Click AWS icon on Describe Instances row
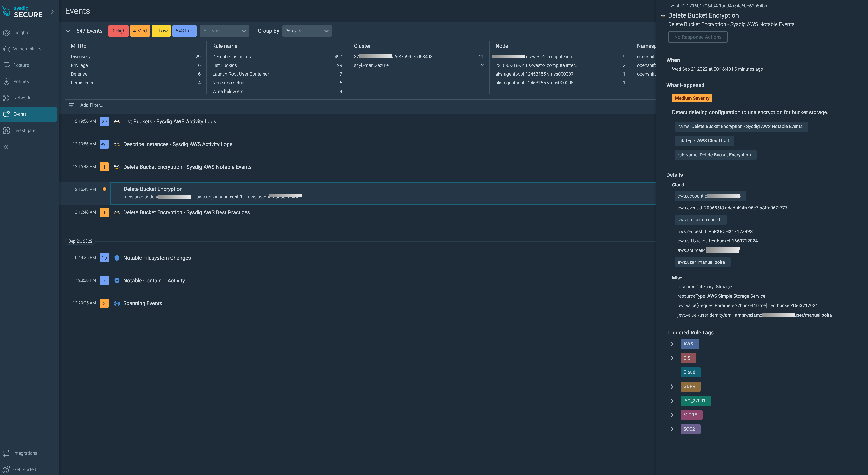The image size is (868, 475). [117, 144]
